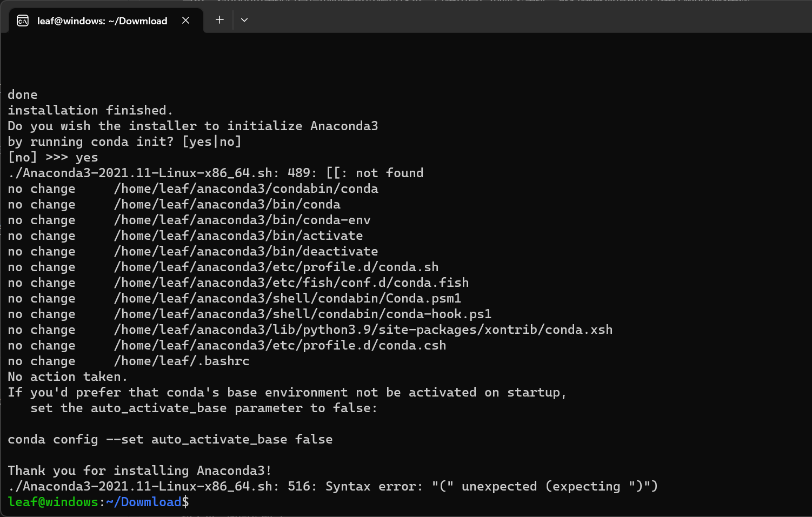Viewport: 812px width, 517px height.
Task: Expand the new tab profile dropdown
Action: tap(244, 20)
